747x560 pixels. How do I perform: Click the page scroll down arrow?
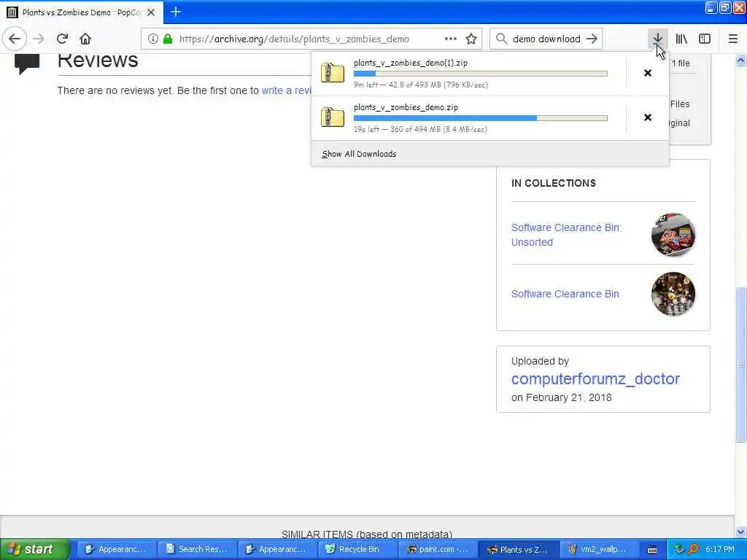pyautogui.click(x=740, y=532)
